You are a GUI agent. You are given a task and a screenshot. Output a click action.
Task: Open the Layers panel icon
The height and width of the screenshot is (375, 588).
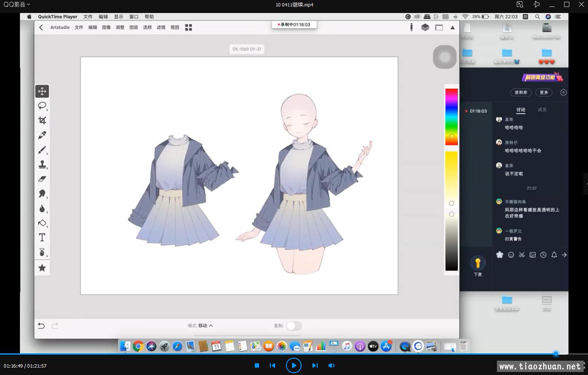click(x=425, y=27)
